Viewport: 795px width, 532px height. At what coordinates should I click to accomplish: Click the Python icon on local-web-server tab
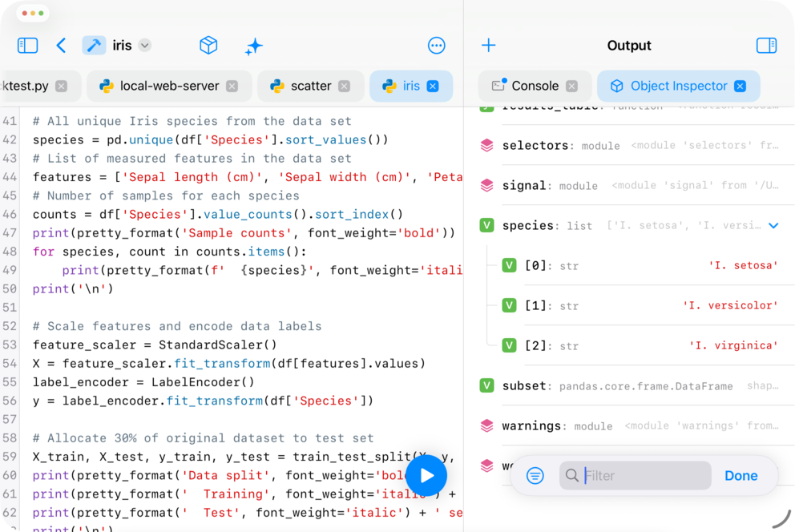click(106, 87)
